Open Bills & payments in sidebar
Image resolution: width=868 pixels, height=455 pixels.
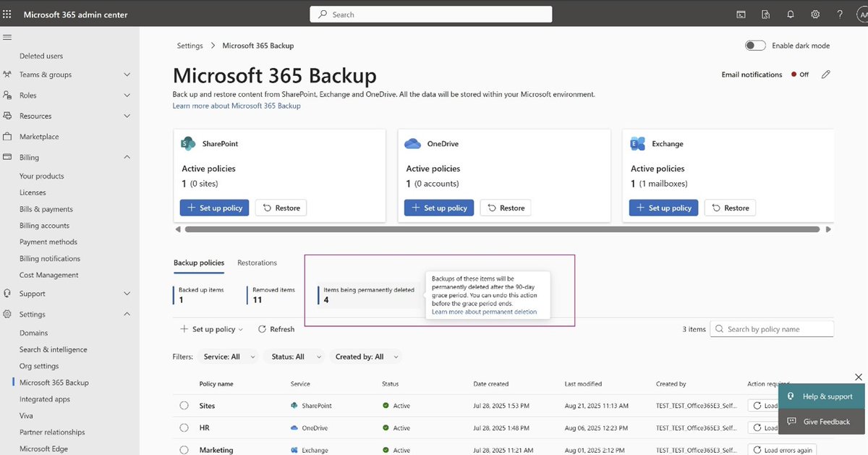[x=46, y=209]
